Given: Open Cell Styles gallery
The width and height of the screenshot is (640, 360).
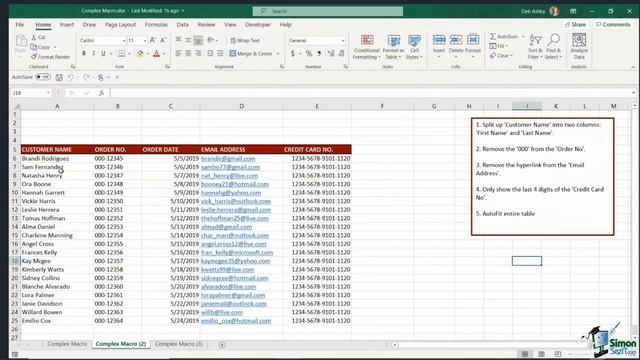Looking at the screenshot, I should tap(414, 47).
